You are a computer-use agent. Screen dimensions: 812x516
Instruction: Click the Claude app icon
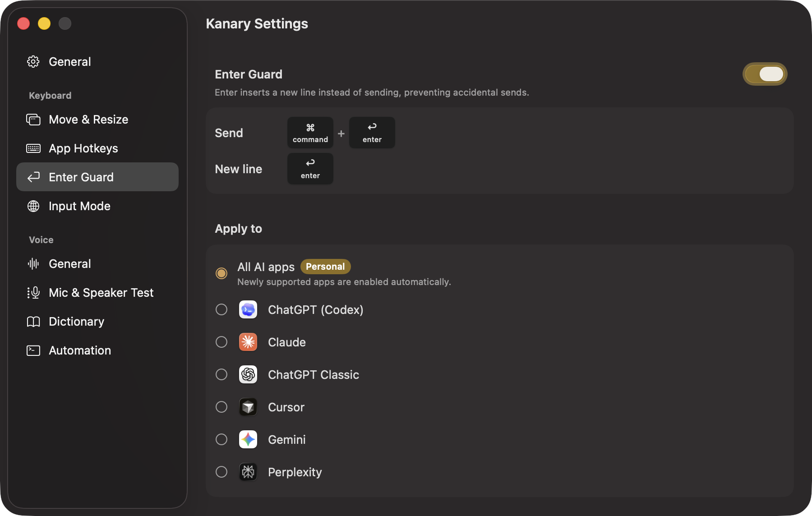248,342
